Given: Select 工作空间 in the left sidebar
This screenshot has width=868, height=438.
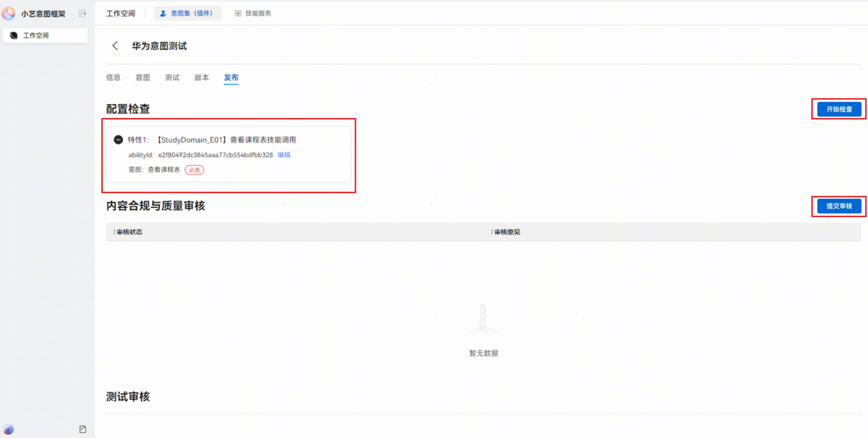Looking at the screenshot, I should [x=35, y=35].
